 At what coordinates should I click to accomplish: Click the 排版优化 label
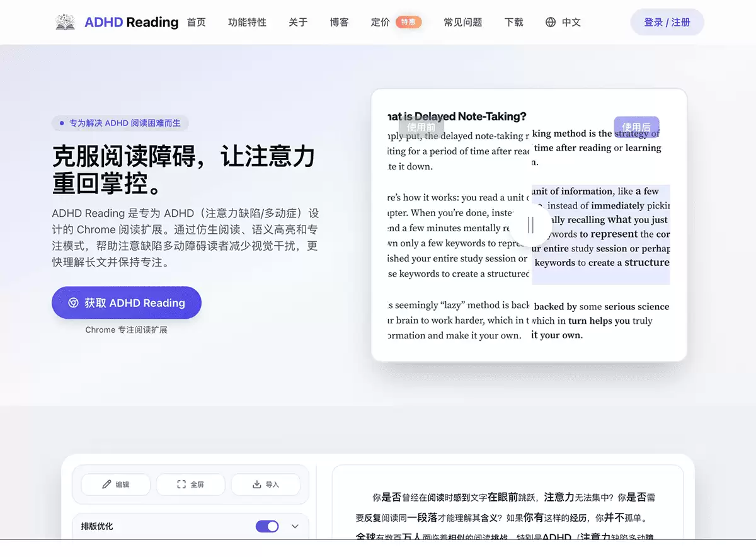[x=97, y=526]
